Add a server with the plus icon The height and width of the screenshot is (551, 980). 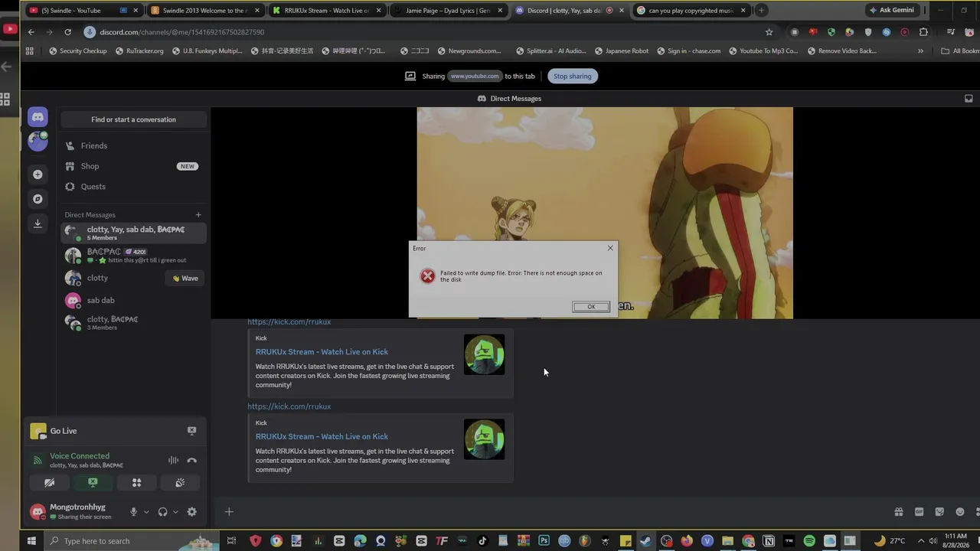tap(38, 174)
